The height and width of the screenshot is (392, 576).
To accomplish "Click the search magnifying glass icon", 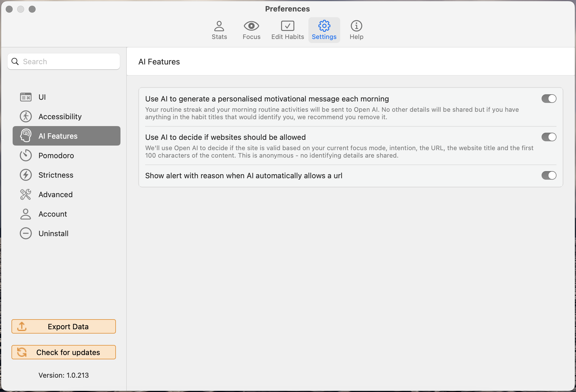I will pyautogui.click(x=15, y=62).
